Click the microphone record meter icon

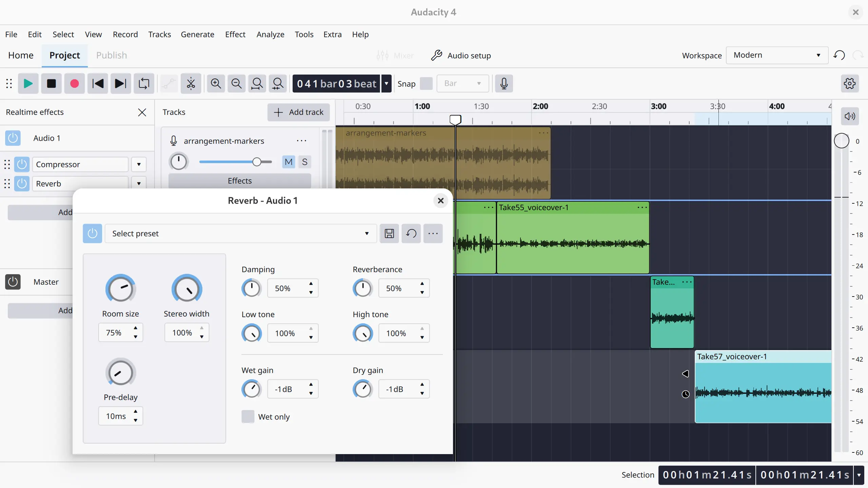pyautogui.click(x=504, y=83)
